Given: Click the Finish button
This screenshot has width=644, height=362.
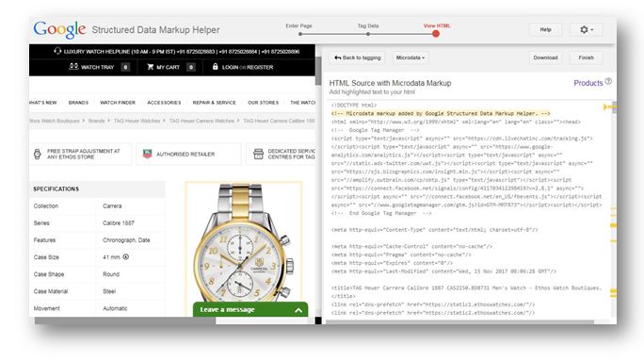Looking at the screenshot, I should coord(586,58).
